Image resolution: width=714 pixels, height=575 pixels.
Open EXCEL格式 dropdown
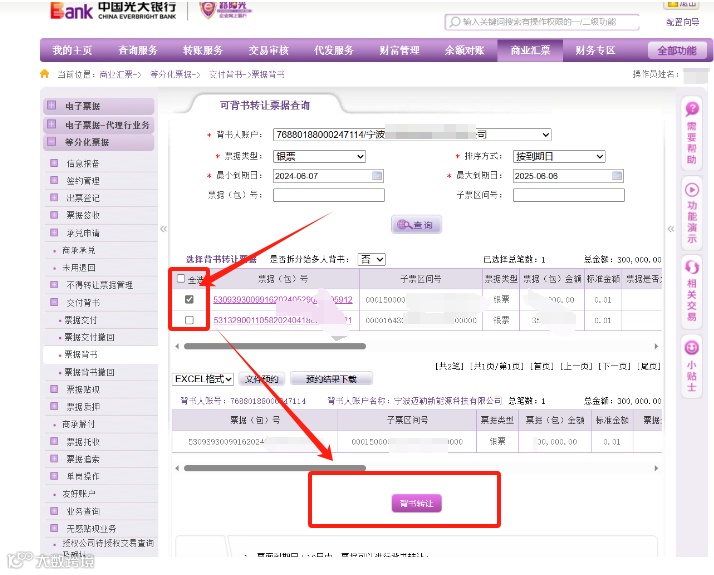click(203, 379)
